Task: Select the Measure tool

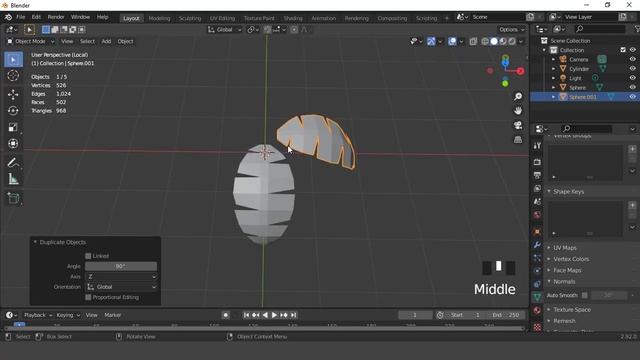Action: tap(13, 179)
